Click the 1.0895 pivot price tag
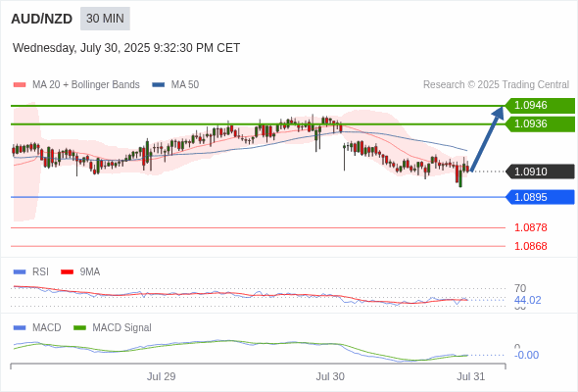The height and width of the screenshot is (392, 578). (x=540, y=197)
